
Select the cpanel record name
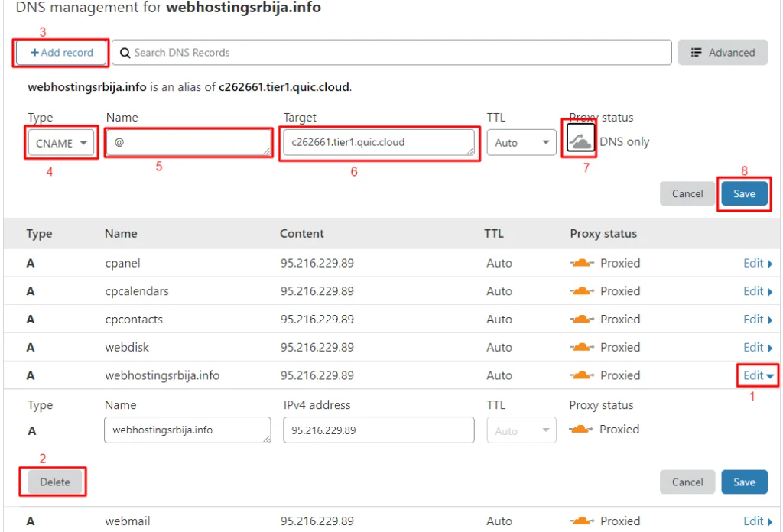point(122,263)
